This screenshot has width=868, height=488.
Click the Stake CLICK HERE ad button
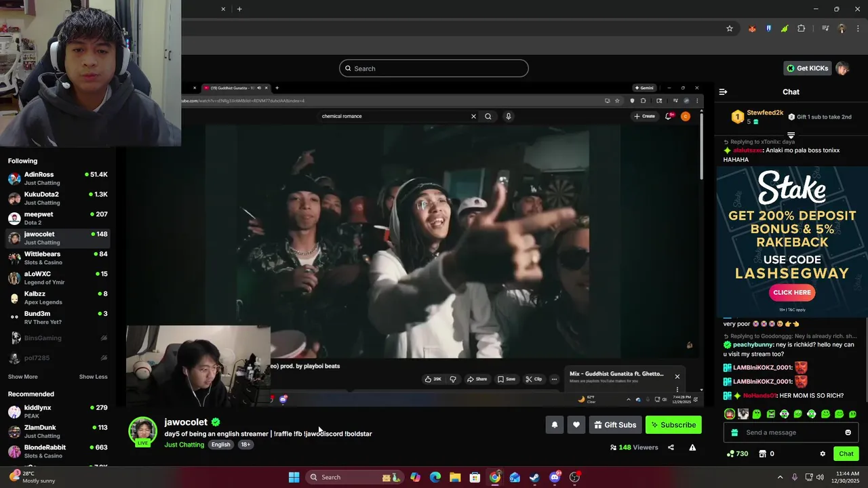tap(792, 293)
